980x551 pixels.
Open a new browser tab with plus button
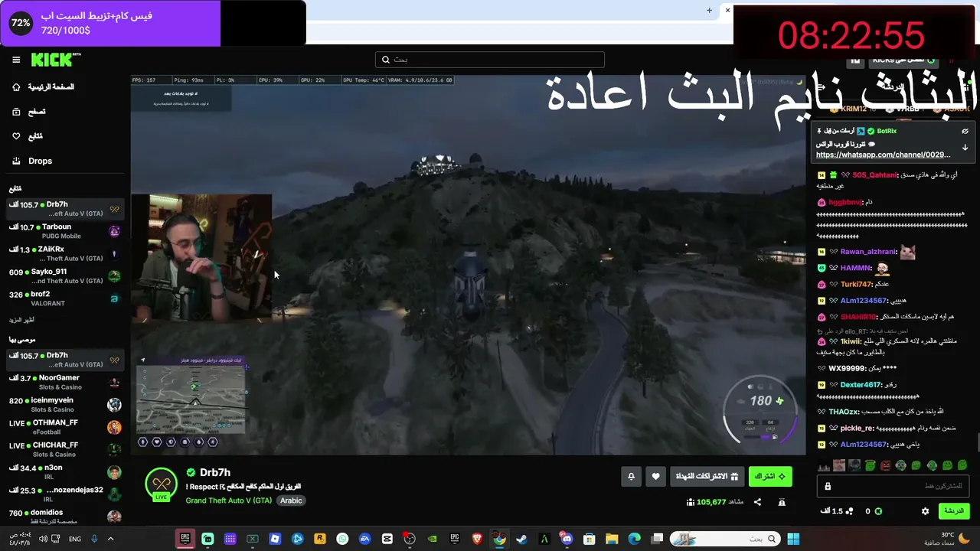click(709, 10)
